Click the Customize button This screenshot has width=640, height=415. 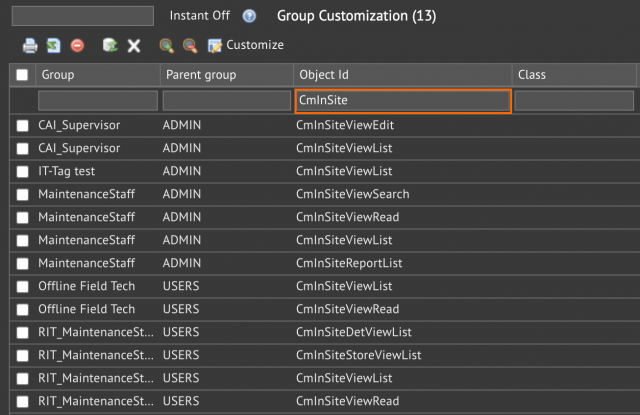(x=246, y=45)
